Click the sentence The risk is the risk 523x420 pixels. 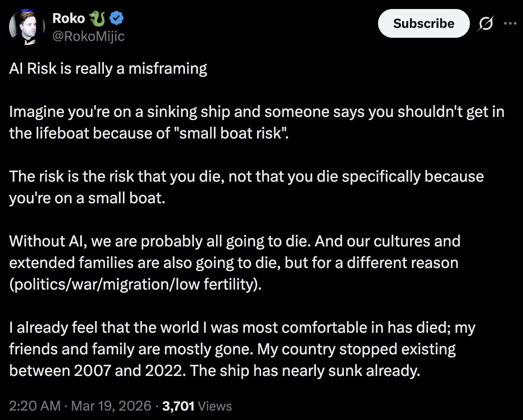246,187
